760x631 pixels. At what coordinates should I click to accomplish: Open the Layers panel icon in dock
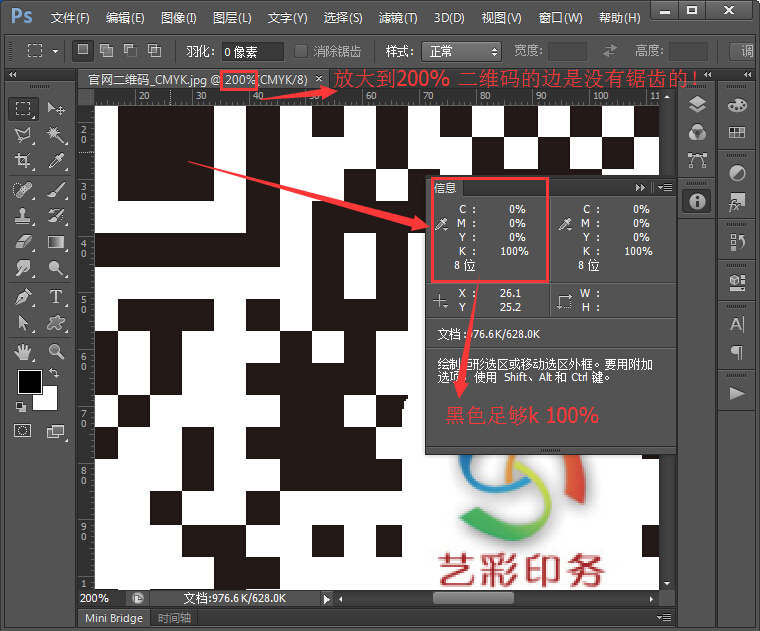pyautogui.click(x=697, y=105)
